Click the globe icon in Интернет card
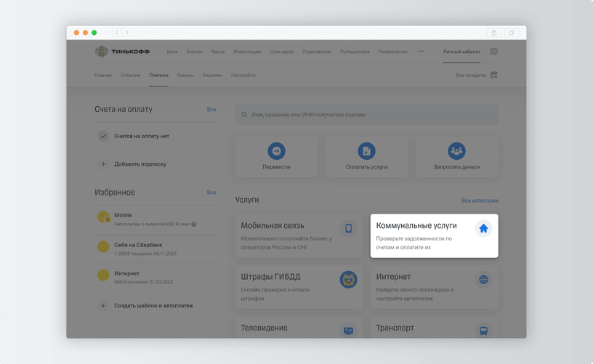Viewport: 593px width, 364px height. (483, 280)
